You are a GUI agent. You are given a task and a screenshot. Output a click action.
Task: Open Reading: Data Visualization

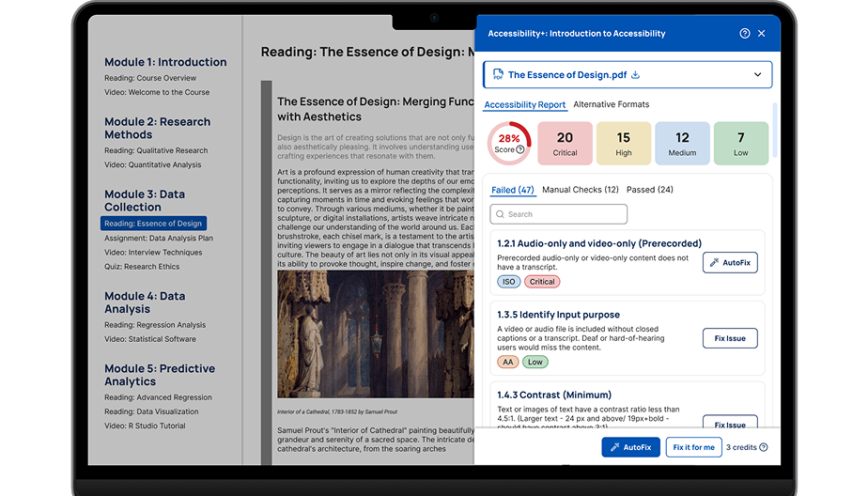coord(151,411)
